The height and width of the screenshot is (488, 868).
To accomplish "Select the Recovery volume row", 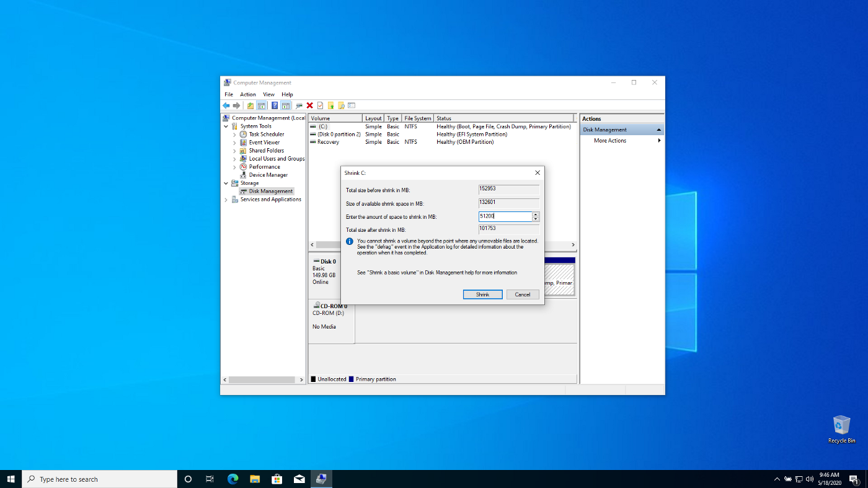I will 441,142.
